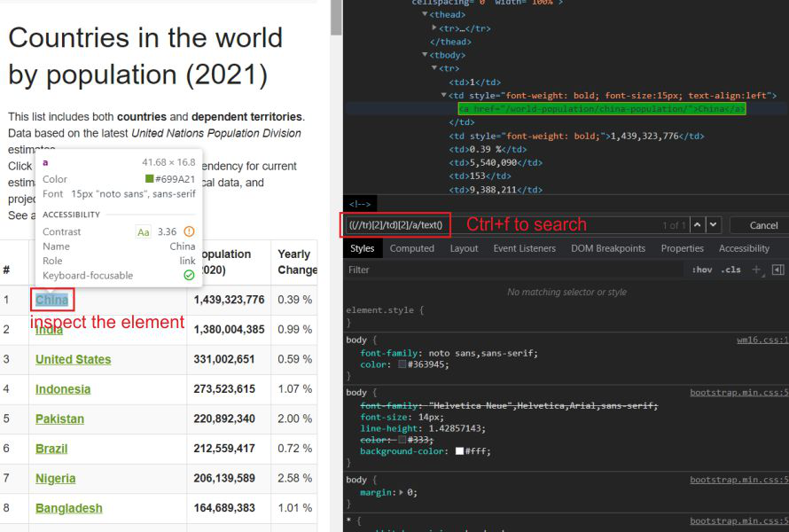
Task: Toggle the :hov element state button
Action: (x=702, y=270)
